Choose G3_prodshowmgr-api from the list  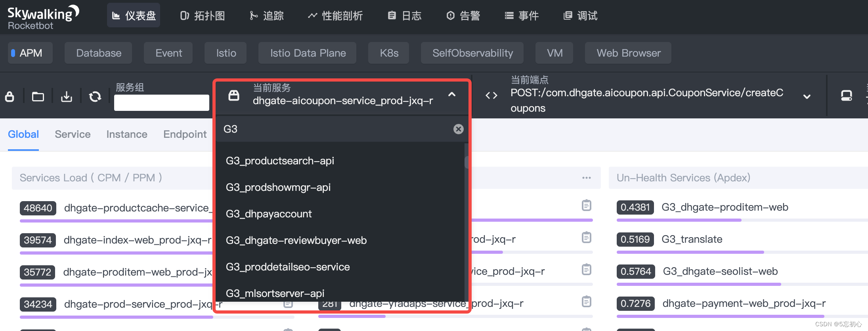click(278, 187)
